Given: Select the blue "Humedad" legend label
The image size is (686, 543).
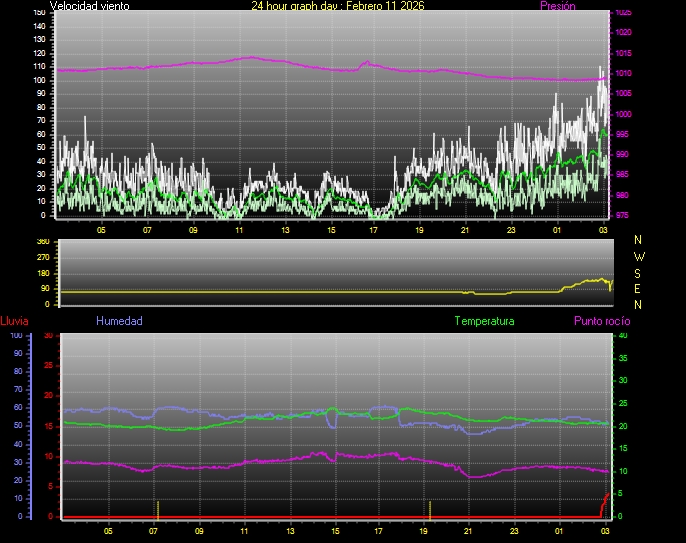Looking at the screenshot, I should click(x=119, y=321).
